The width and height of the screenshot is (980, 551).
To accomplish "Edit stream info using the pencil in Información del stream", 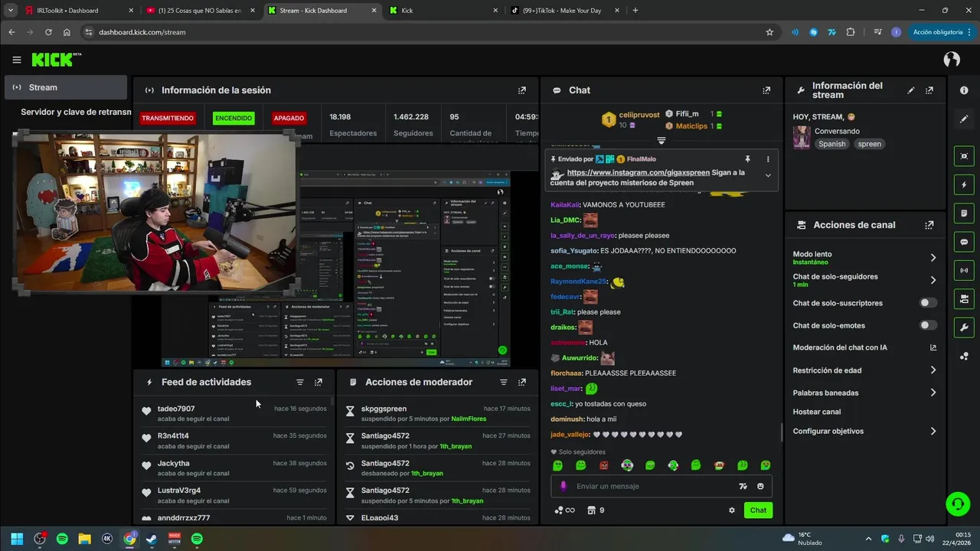I will [911, 90].
